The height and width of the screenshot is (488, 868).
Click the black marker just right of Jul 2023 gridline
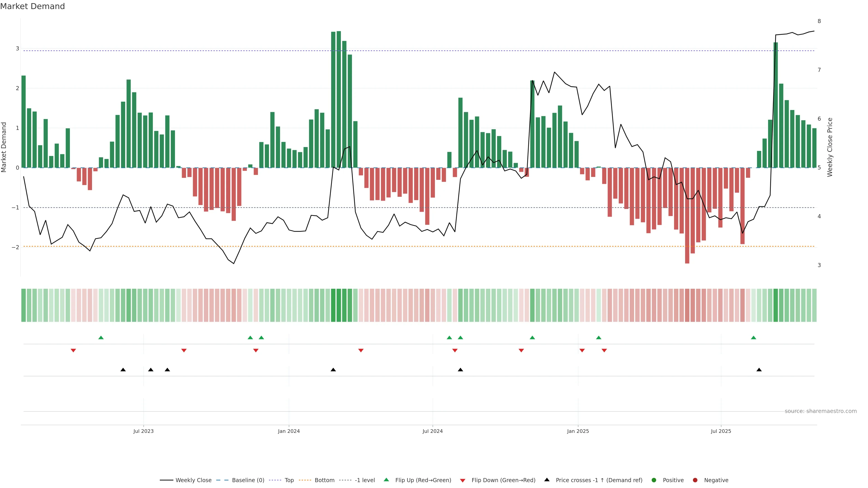point(151,370)
